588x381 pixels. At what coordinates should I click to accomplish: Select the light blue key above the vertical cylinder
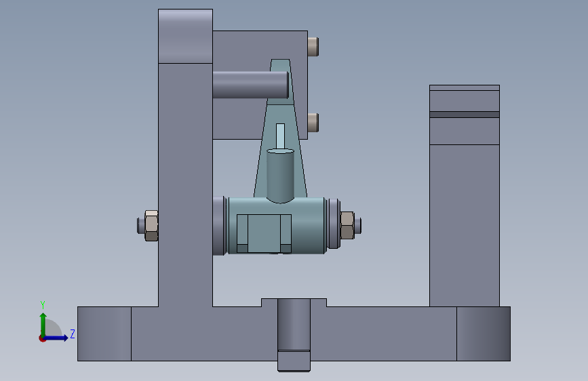(280, 136)
